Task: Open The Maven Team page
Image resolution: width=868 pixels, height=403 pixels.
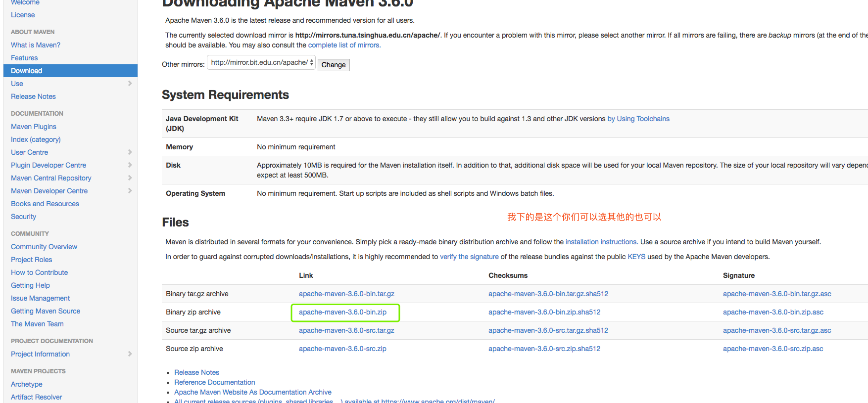Action: pyautogui.click(x=37, y=324)
